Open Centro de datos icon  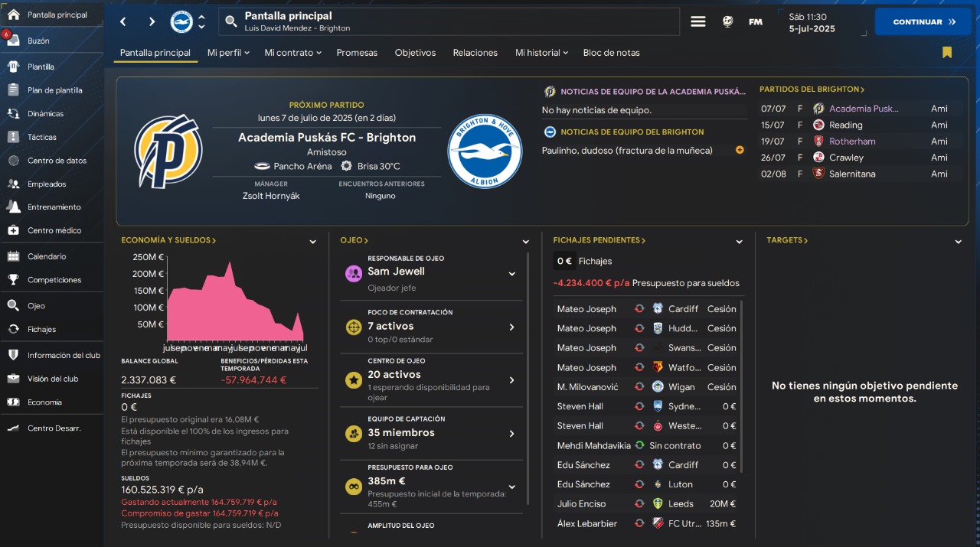coord(13,161)
